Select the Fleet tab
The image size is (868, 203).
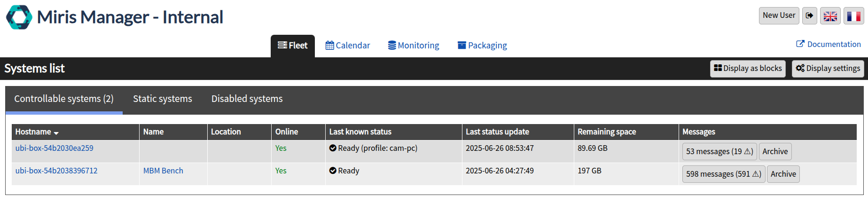point(293,46)
